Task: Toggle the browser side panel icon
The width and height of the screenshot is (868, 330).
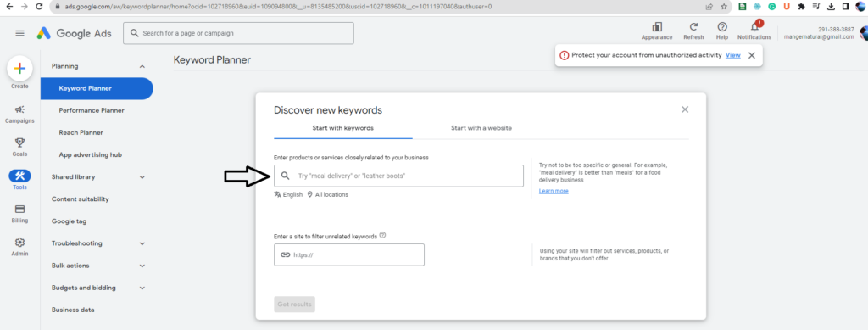Action: (x=845, y=7)
